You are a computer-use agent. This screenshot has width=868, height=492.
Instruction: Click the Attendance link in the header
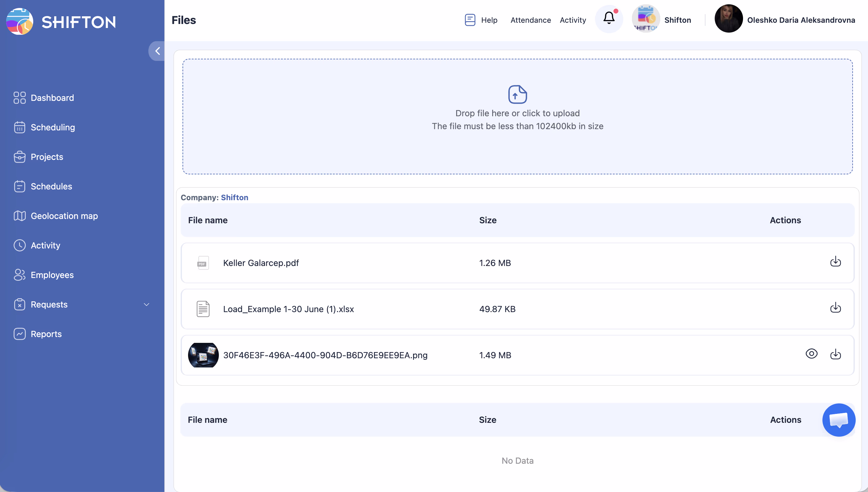coord(531,20)
